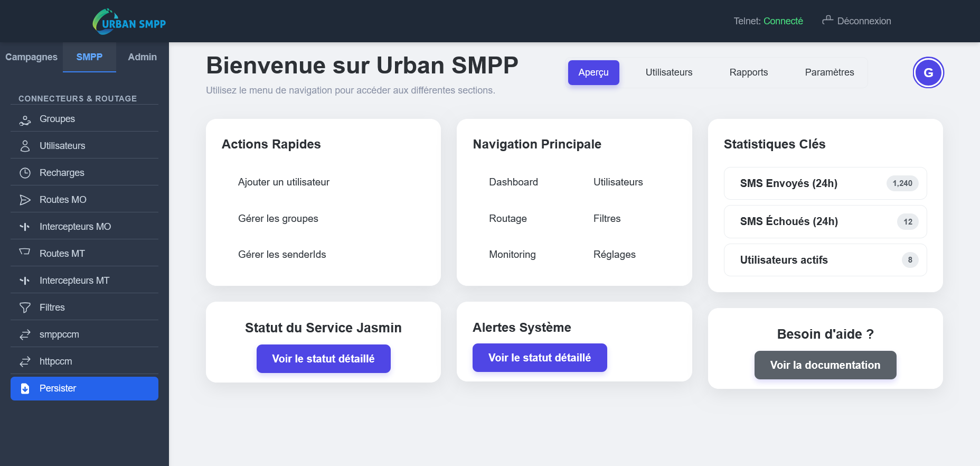This screenshot has height=466, width=980.
Task: Open the user avatar G menu
Action: pos(928,73)
